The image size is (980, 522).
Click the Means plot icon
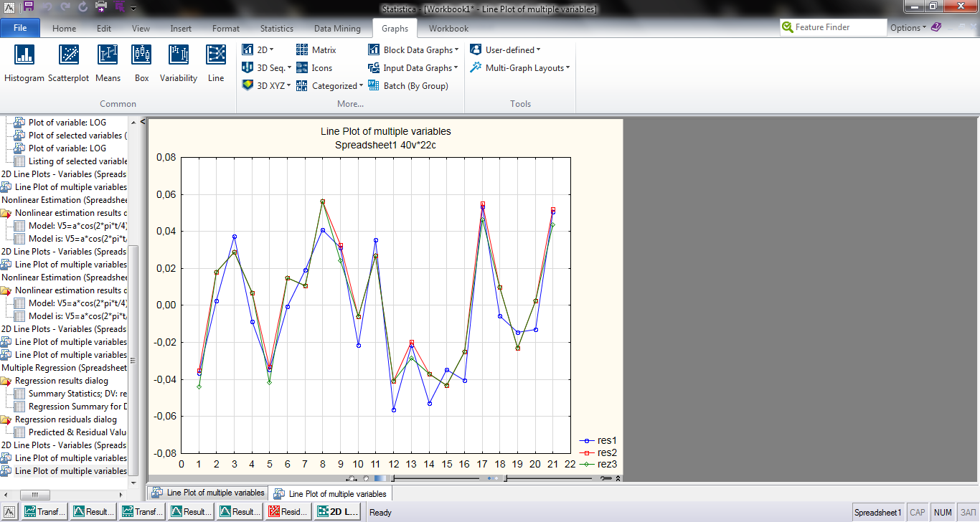[x=108, y=63]
